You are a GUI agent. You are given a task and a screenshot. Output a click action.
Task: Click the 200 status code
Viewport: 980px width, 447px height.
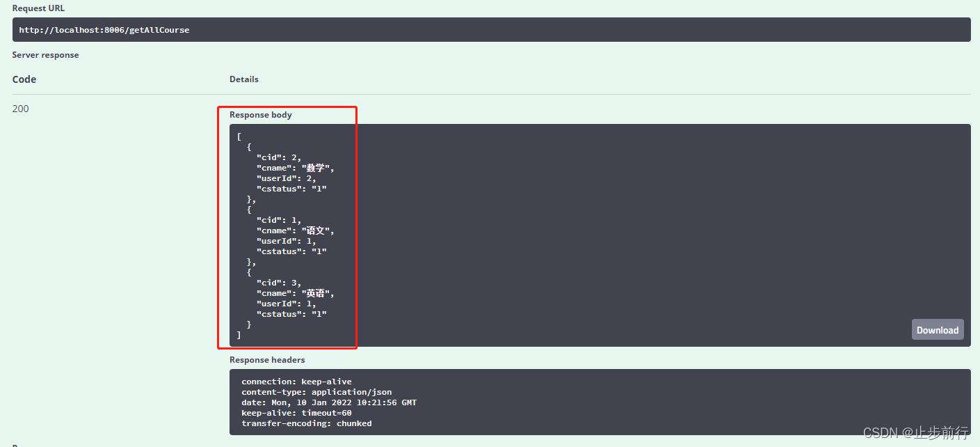point(21,109)
